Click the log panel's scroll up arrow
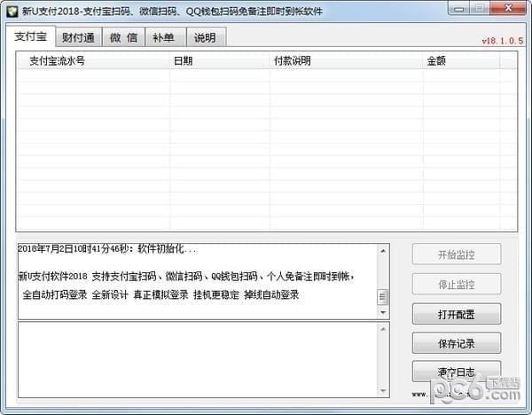Image resolution: width=532 pixels, height=415 pixels. coord(383,249)
